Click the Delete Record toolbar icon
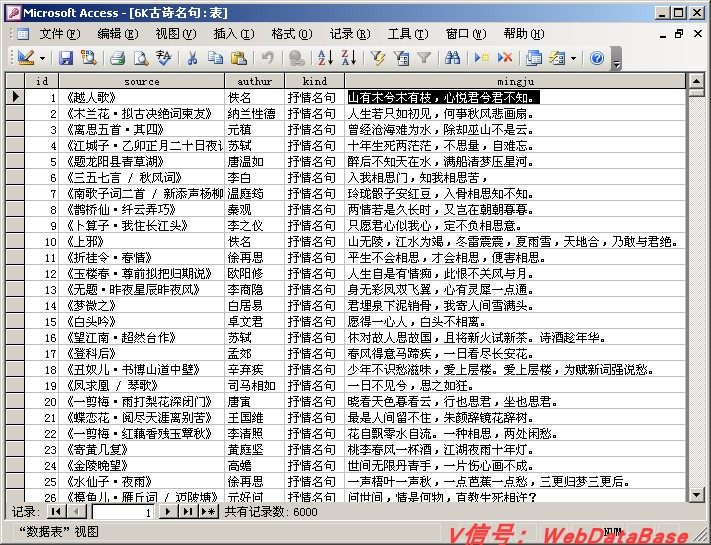 (x=505, y=58)
